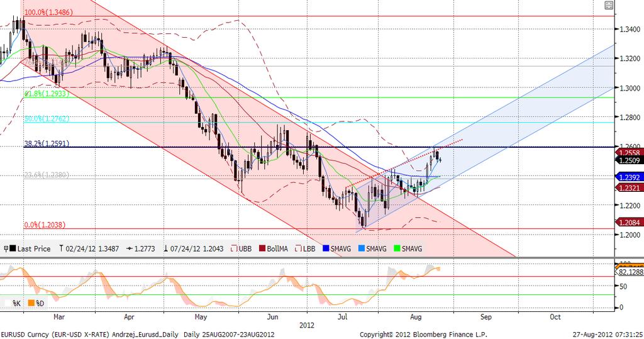644x339 pixels.
Task: Click the 50 level on stochastic axis
Action: (x=623, y=286)
